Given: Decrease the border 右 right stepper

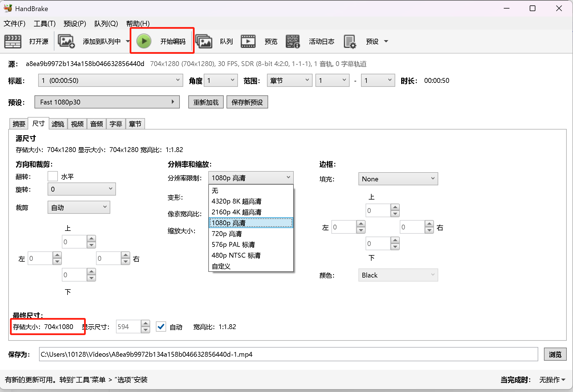Looking at the screenshot, I should (x=429, y=230).
